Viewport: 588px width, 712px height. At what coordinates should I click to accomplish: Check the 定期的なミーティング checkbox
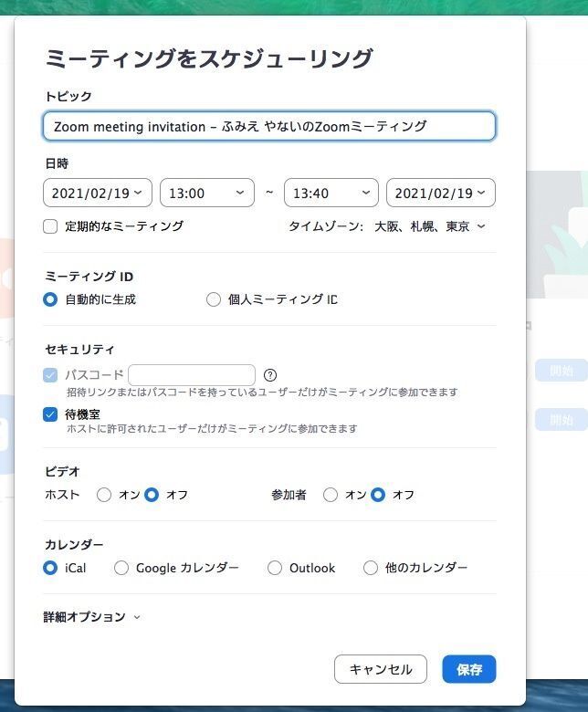coord(50,226)
